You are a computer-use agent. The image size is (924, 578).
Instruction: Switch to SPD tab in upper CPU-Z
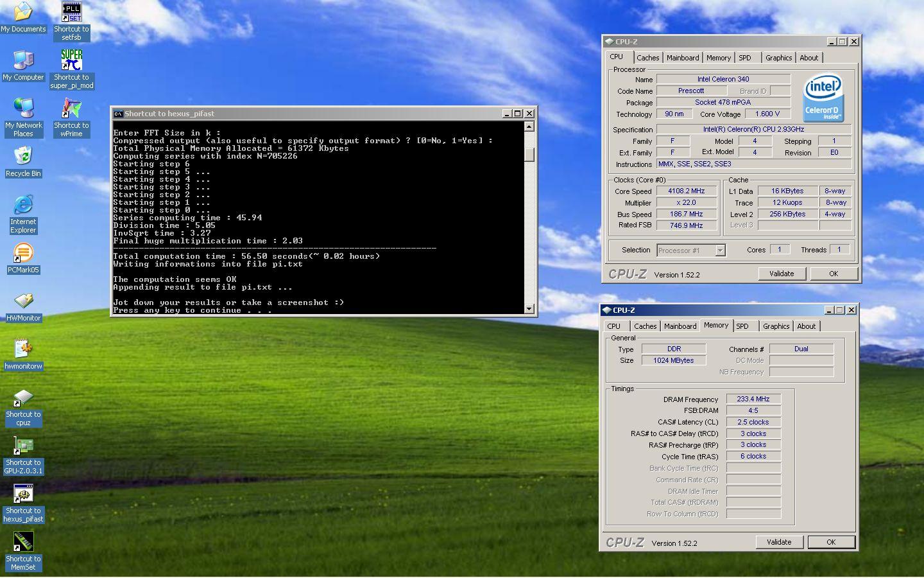745,58
